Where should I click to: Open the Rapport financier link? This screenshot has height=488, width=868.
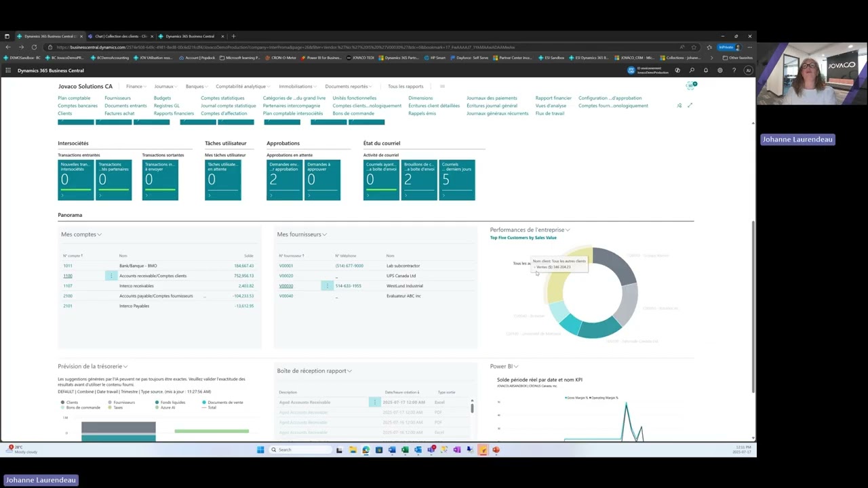(x=553, y=98)
